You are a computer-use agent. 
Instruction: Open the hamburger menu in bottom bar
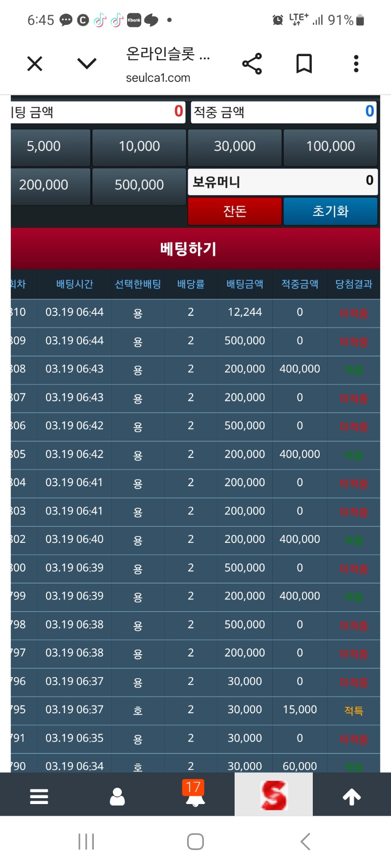(x=39, y=796)
